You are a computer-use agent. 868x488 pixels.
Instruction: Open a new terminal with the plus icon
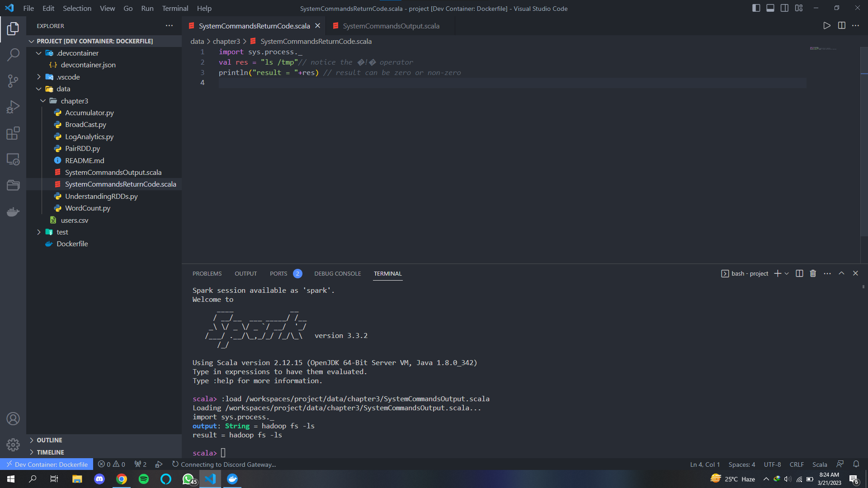[777, 273]
